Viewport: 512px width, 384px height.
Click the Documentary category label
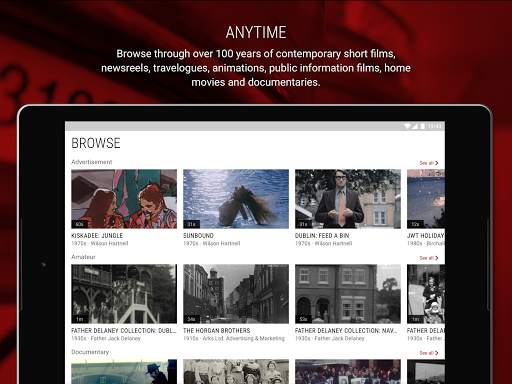tap(90, 352)
